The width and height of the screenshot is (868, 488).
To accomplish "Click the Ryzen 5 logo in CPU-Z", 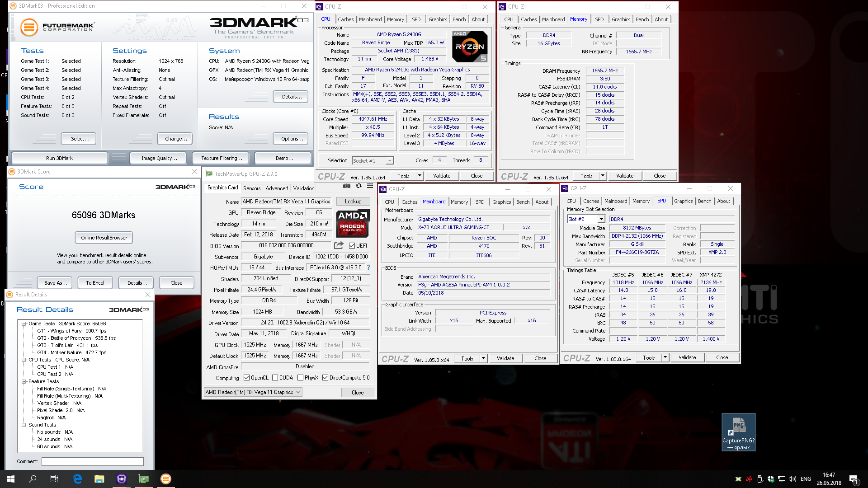I will (x=470, y=47).
